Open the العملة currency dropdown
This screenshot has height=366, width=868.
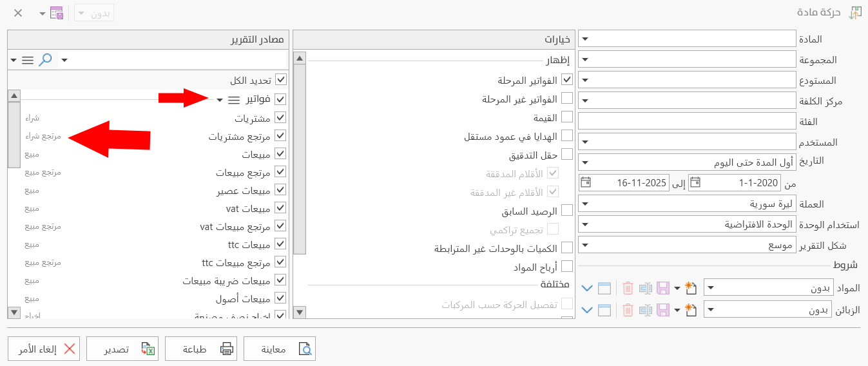584,204
